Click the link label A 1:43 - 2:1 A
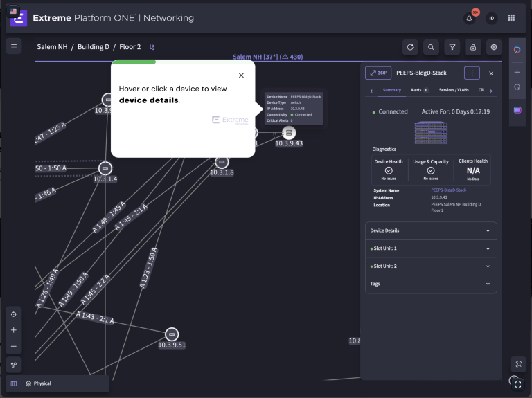 pyautogui.click(x=95, y=318)
